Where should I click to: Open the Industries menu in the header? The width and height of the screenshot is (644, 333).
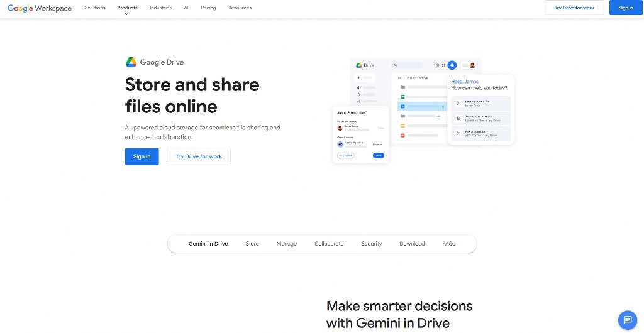pyautogui.click(x=160, y=8)
